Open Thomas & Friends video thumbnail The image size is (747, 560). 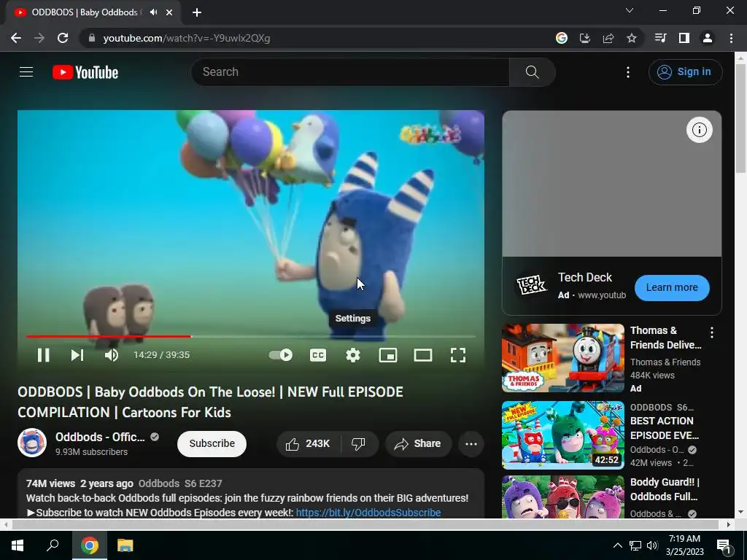(x=563, y=358)
